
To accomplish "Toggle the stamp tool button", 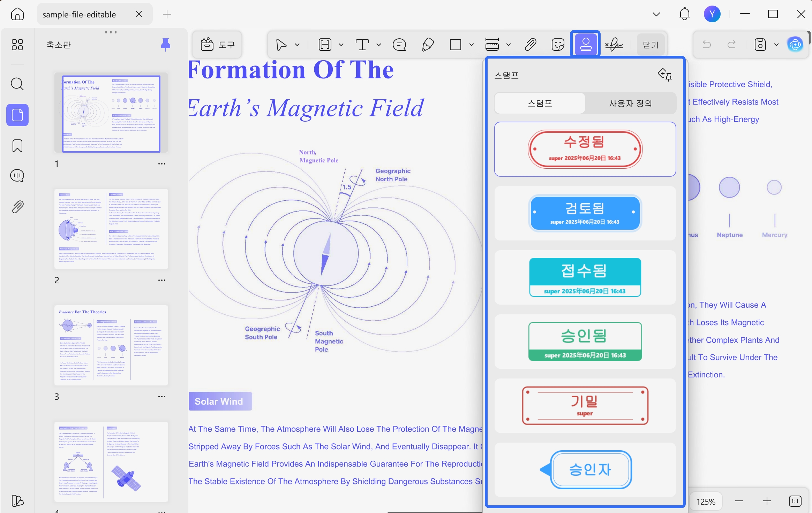I will (586, 45).
